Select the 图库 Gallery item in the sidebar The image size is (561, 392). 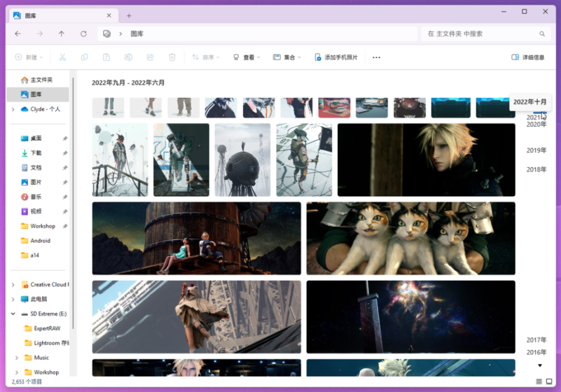pos(37,94)
